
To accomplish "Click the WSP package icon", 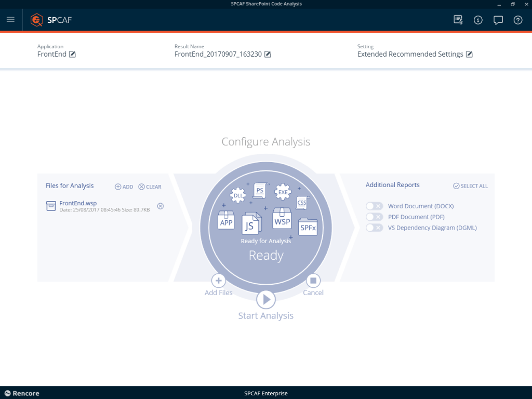I will pyautogui.click(x=282, y=218).
